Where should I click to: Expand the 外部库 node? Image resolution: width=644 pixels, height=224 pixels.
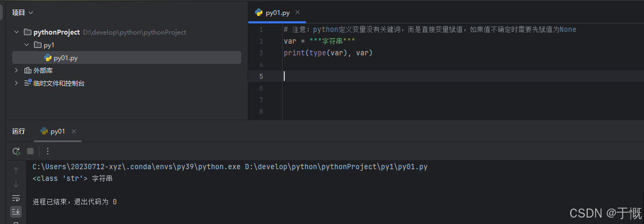pos(16,70)
